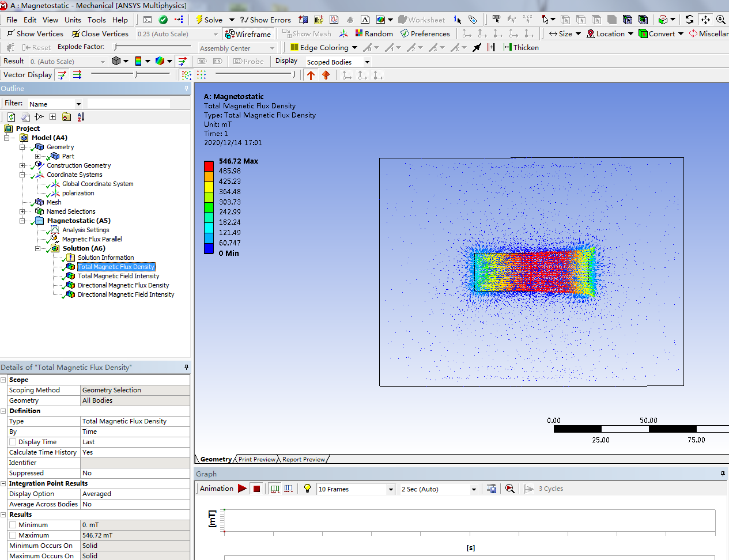Toggle the animation lightbulb icon
729x560 pixels.
coord(307,489)
